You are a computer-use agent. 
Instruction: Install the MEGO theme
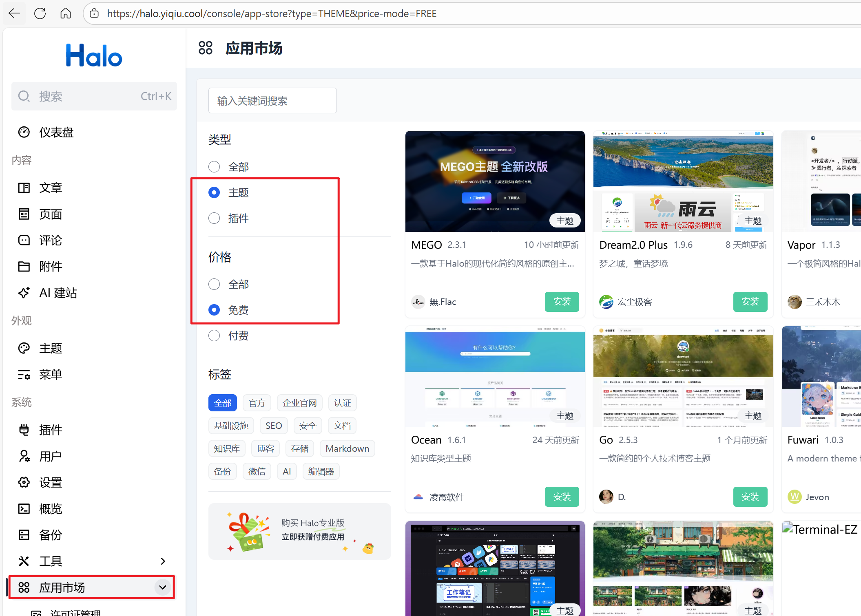point(562,302)
